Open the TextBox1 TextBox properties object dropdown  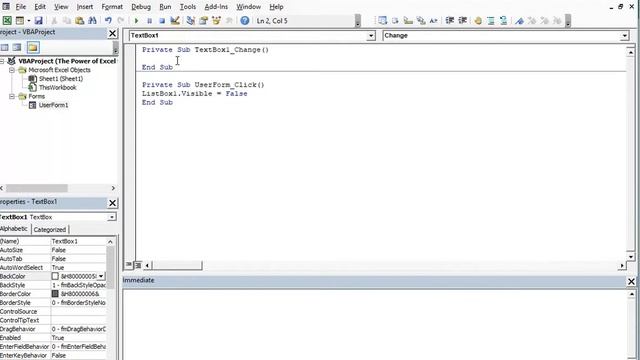tap(111, 217)
